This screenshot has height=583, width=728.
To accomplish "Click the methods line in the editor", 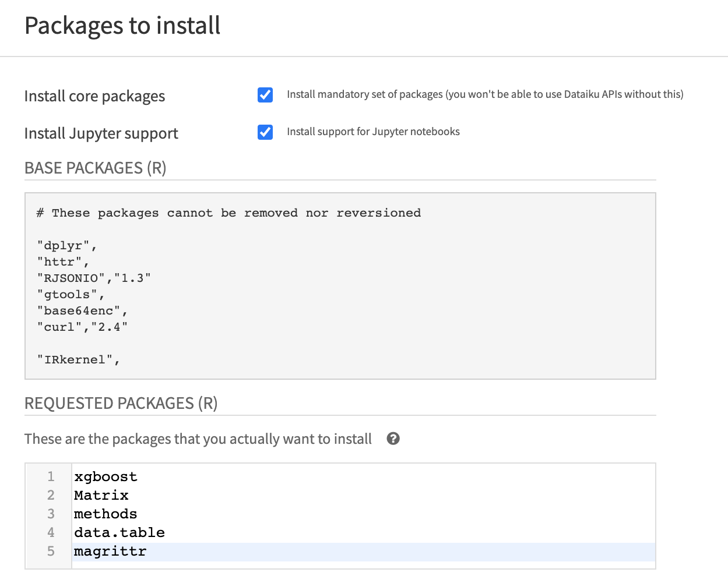I will click(105, 514).
